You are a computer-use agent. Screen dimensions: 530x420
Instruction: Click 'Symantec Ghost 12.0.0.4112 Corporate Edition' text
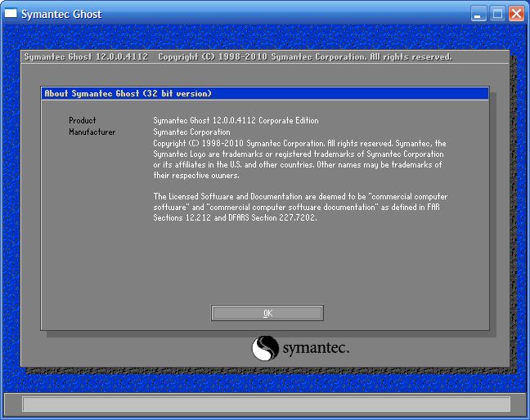(x=236, y=121)
